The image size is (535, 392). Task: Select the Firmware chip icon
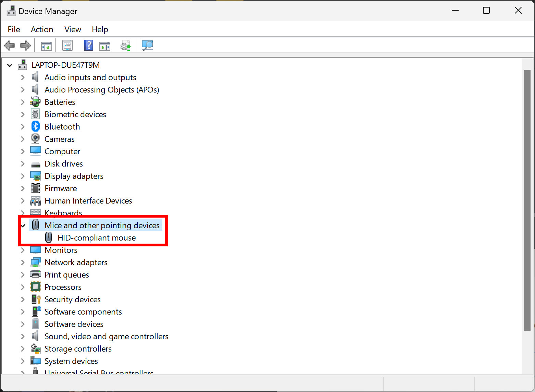pos(36,188)
